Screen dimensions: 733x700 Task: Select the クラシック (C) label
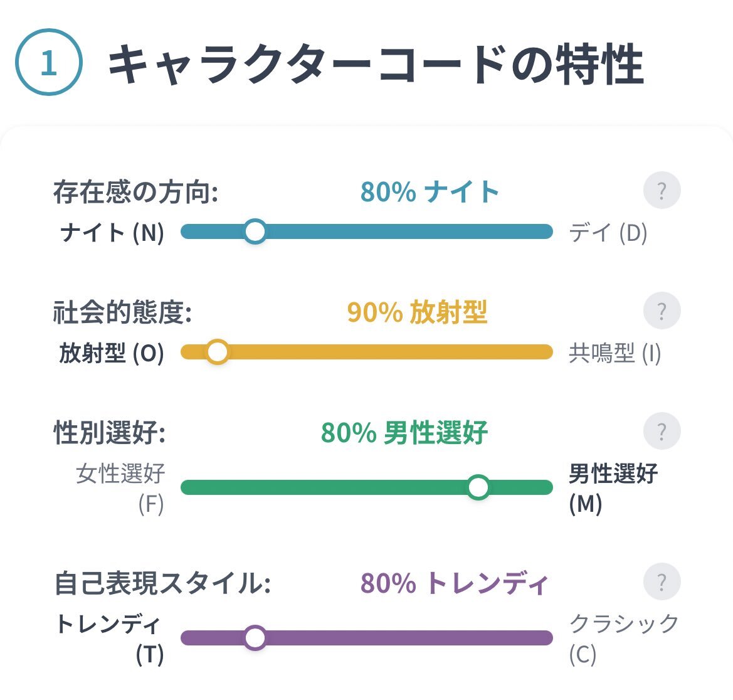pyautogui.click(x=624, y=639)
